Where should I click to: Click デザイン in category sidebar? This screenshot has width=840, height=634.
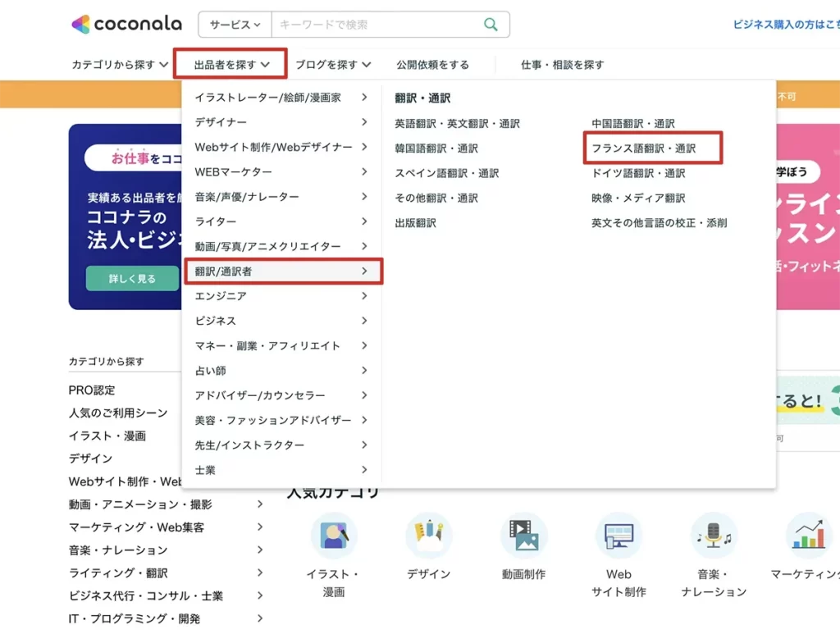point(90,458)
